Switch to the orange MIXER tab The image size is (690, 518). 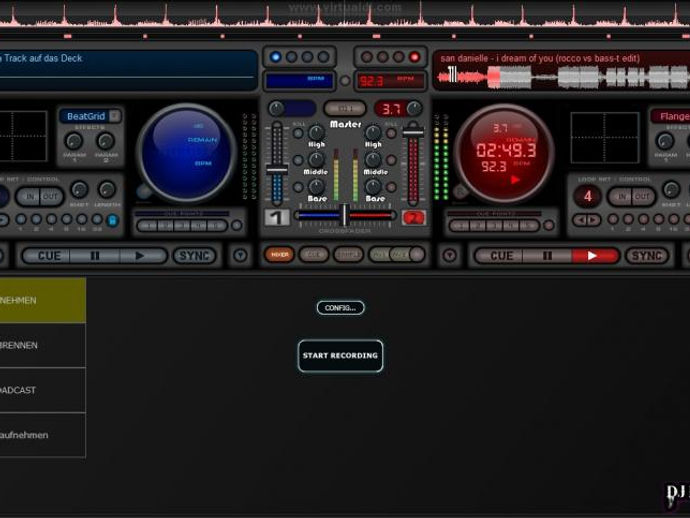pos(279,254)
